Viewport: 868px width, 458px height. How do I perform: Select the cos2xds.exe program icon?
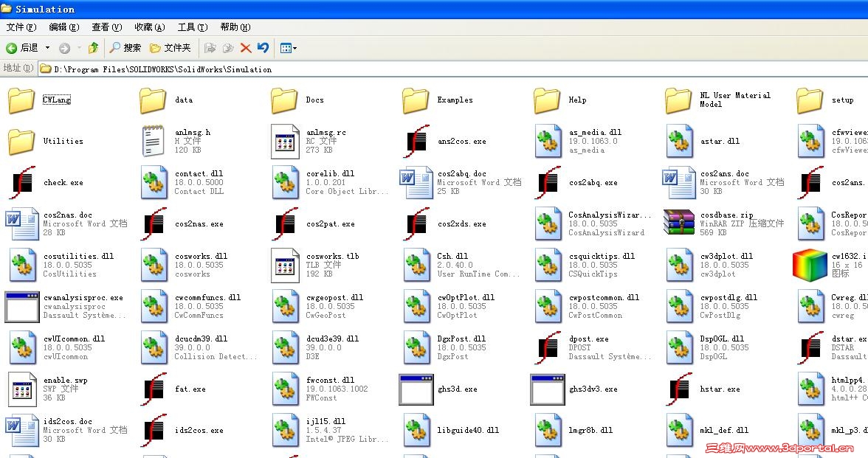[417, 224]
